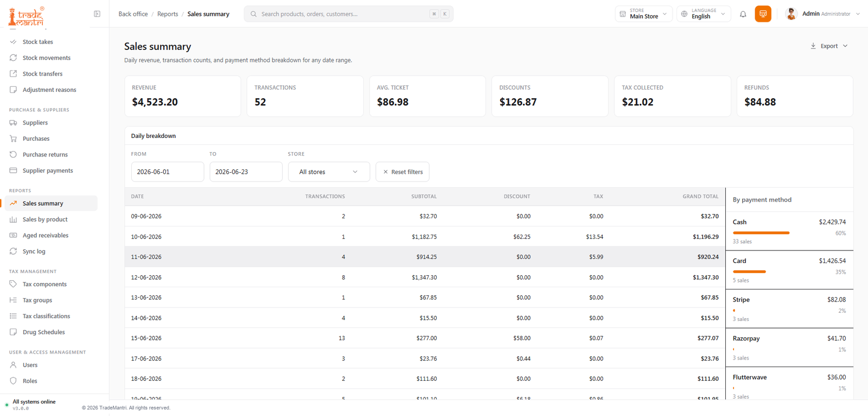Click the Stock transfers icon

click(13, 74)
